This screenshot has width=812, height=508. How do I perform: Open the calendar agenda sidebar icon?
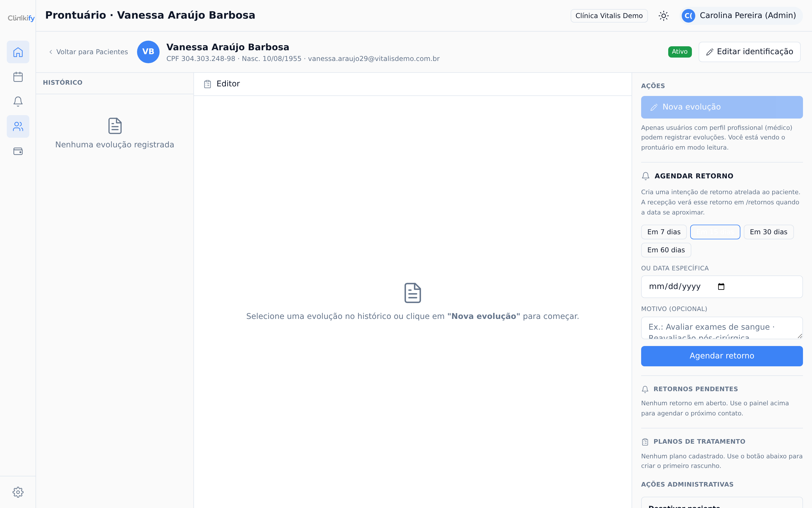[x=18, y=77]
